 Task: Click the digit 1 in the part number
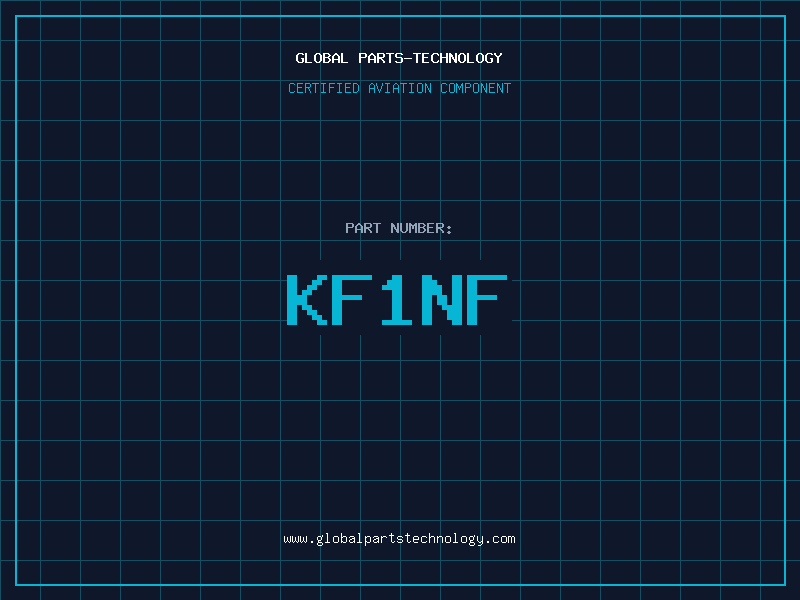(x=397, y=300)
